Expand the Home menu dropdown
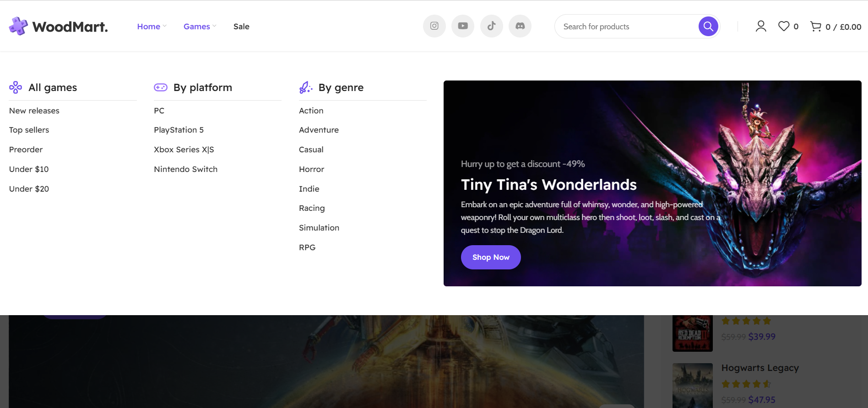 tap(152, 27)
